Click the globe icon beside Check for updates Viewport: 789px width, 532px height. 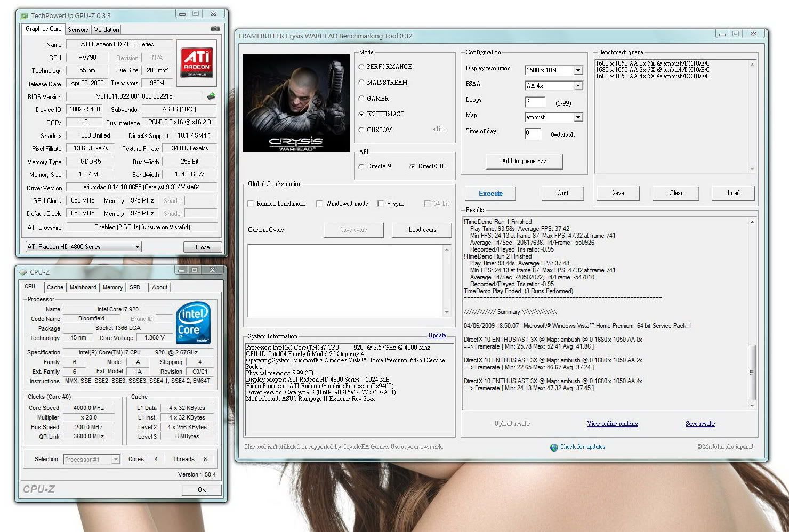point(554,447)
